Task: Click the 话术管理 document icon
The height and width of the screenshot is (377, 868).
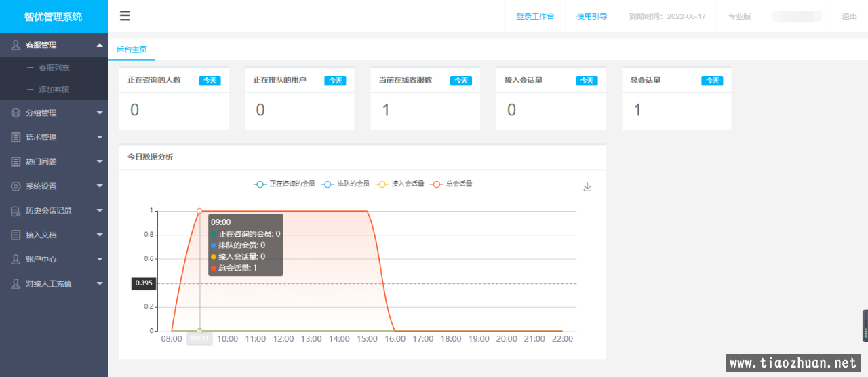Action: tap(16, 137)
